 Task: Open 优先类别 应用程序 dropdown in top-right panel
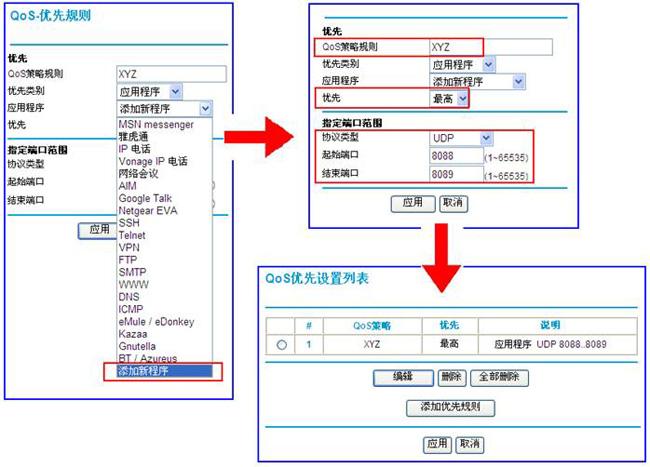(x=462, y=65)
